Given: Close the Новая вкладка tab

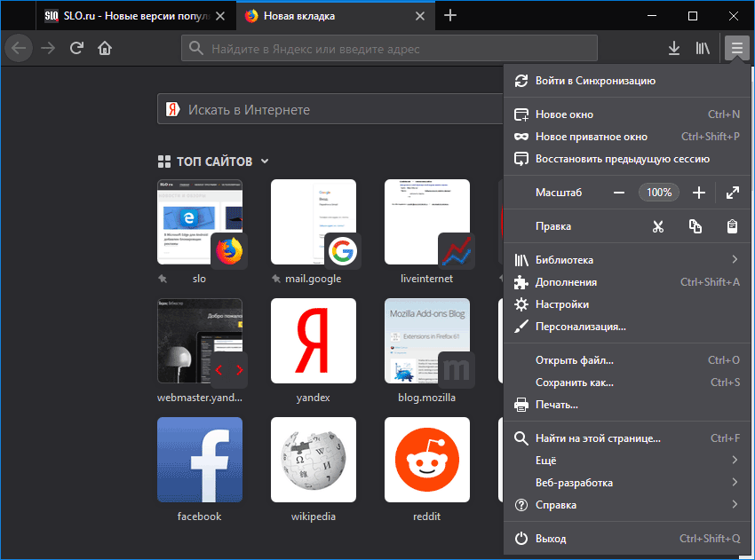Looking at the screenshot, I should click(420, 16).
